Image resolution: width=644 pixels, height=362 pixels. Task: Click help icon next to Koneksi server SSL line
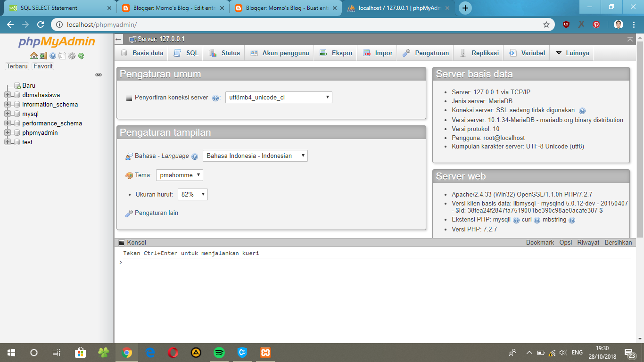click(583, 111)
